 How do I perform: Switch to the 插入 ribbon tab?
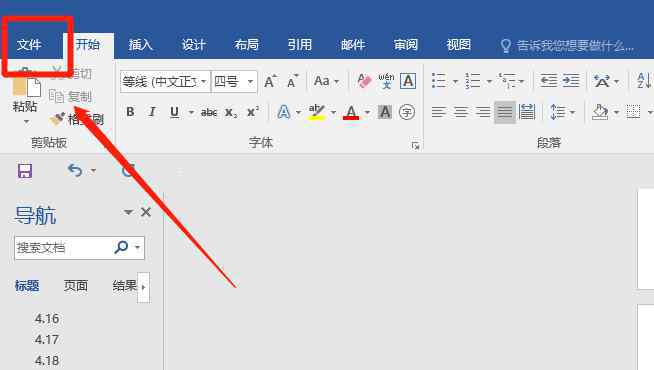(141, 44)
